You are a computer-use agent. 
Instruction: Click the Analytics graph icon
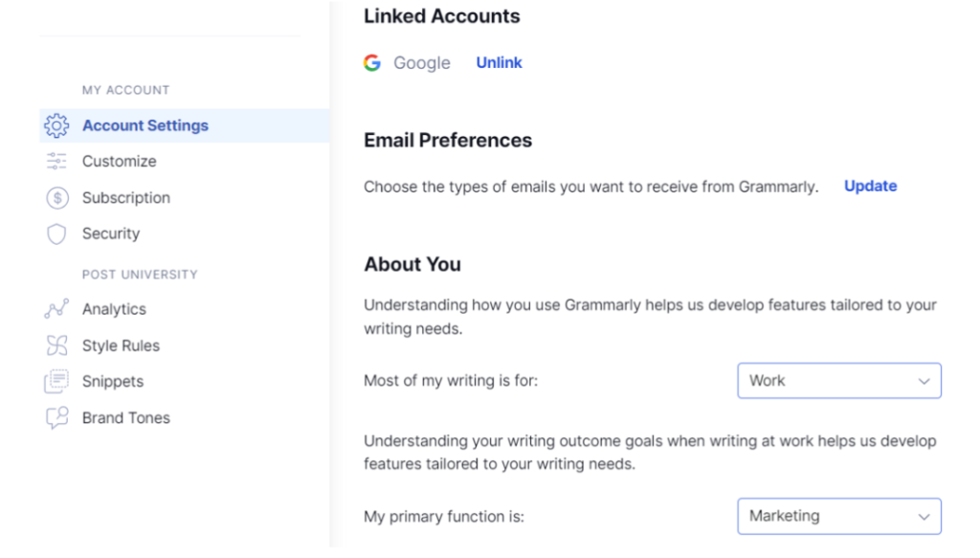pos(56,309)
